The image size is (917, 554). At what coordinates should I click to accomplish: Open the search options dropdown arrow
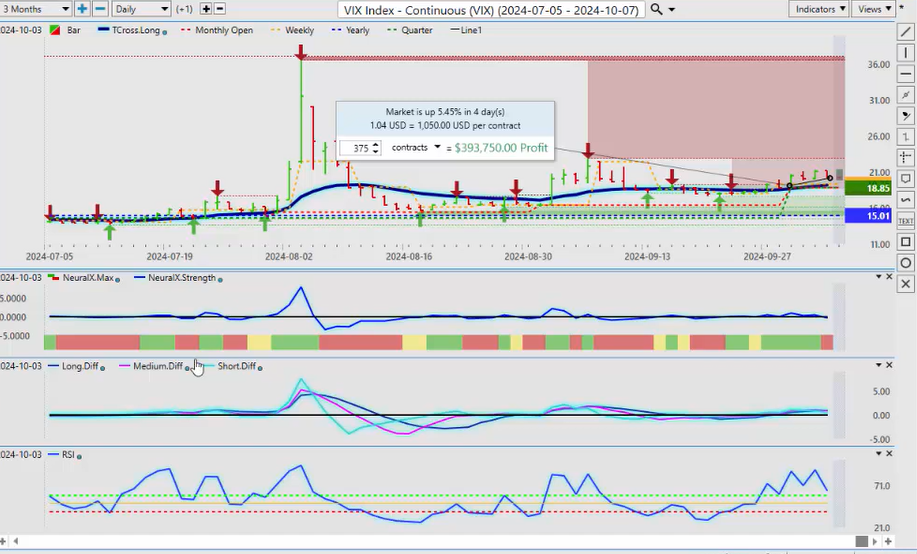pos(672,9)
